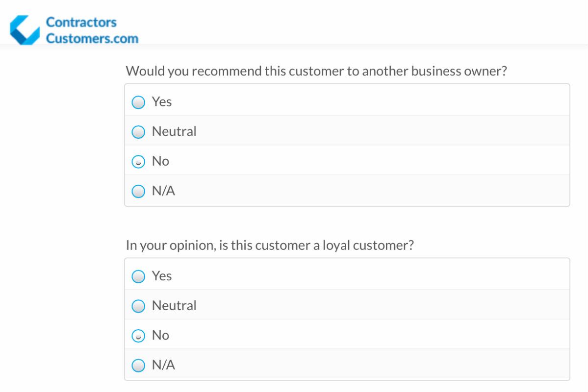Click the 'N/A' label text under loyal question
The image size is (588, 392).
coord(163,365)
